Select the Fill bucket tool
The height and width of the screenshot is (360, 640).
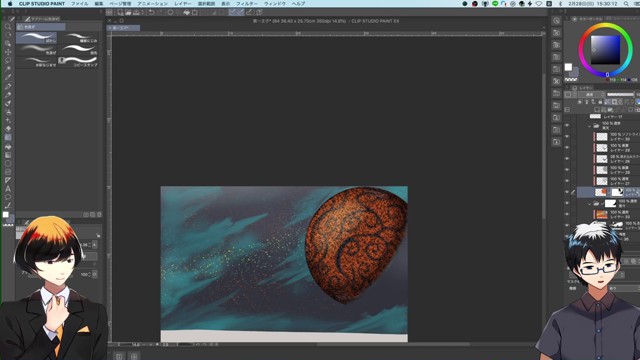8,146
